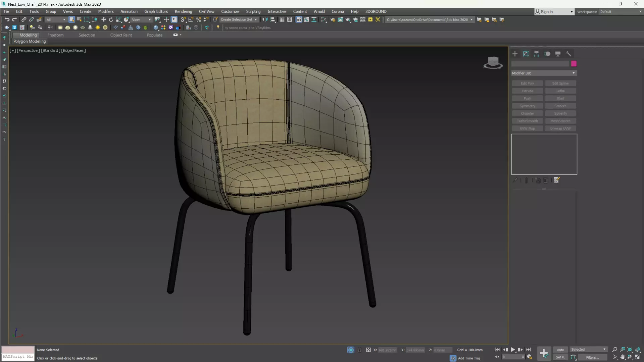
Task: Open the Corona menu
Action: tap(338, 11)
